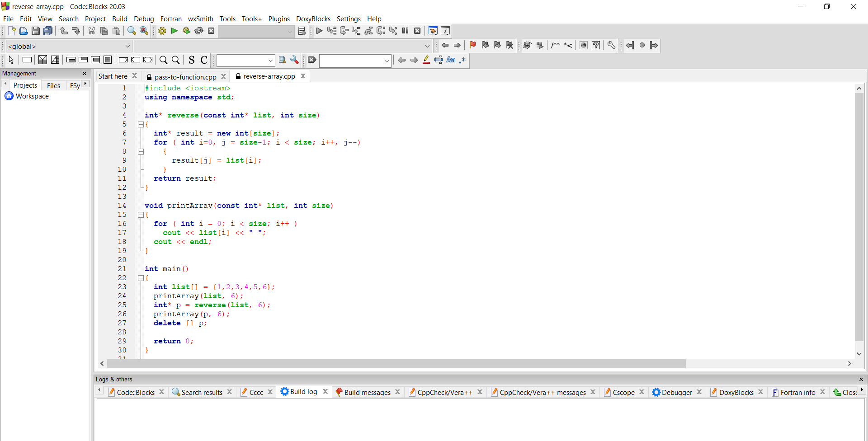Toggle the Source view S button
This screenshot has width=868, height=441.
(x=192, y=60)
